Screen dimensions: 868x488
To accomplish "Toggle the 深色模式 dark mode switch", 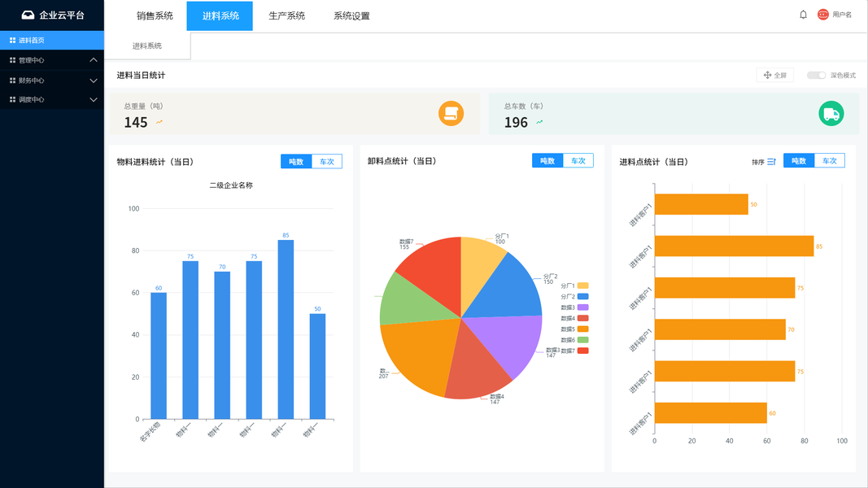I will click(816, 76).
